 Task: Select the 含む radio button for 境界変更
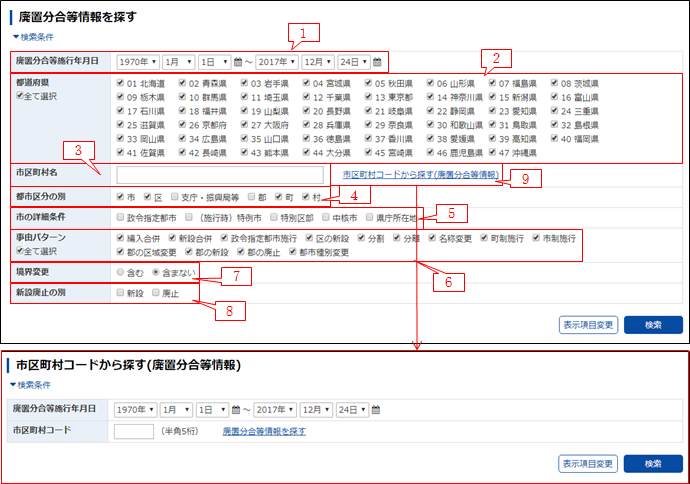point(121,271)
